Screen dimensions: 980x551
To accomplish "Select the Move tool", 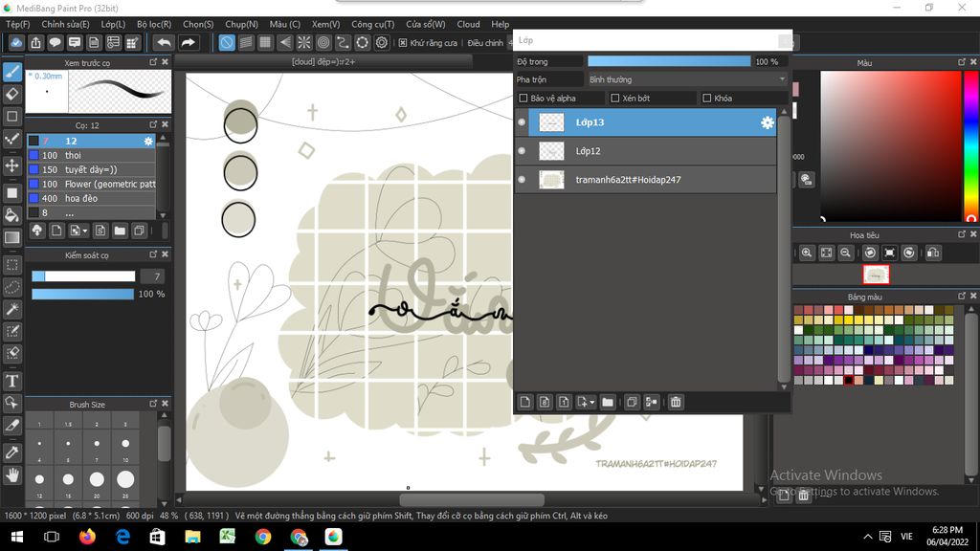I will 12,165.
